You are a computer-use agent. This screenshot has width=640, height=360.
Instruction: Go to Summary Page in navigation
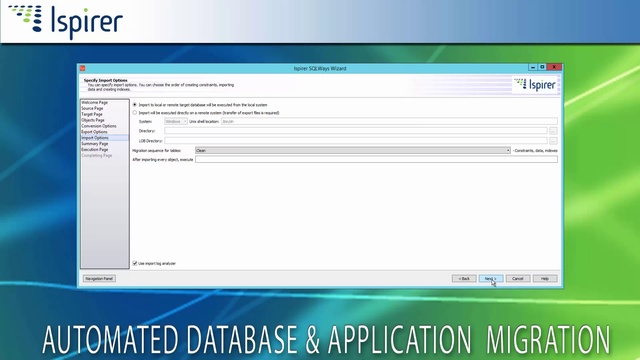95,144
